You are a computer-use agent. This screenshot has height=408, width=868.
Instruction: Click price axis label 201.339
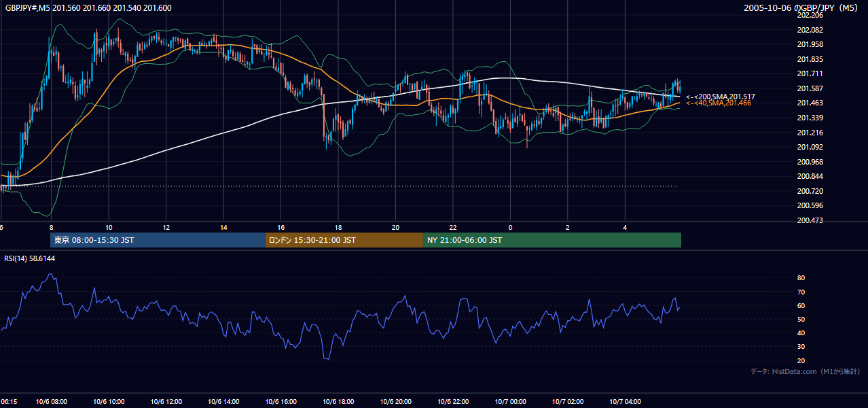810,118
